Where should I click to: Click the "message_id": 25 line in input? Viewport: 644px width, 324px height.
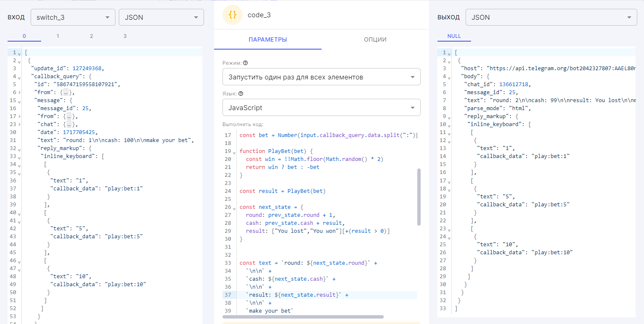tap(64, 108)
